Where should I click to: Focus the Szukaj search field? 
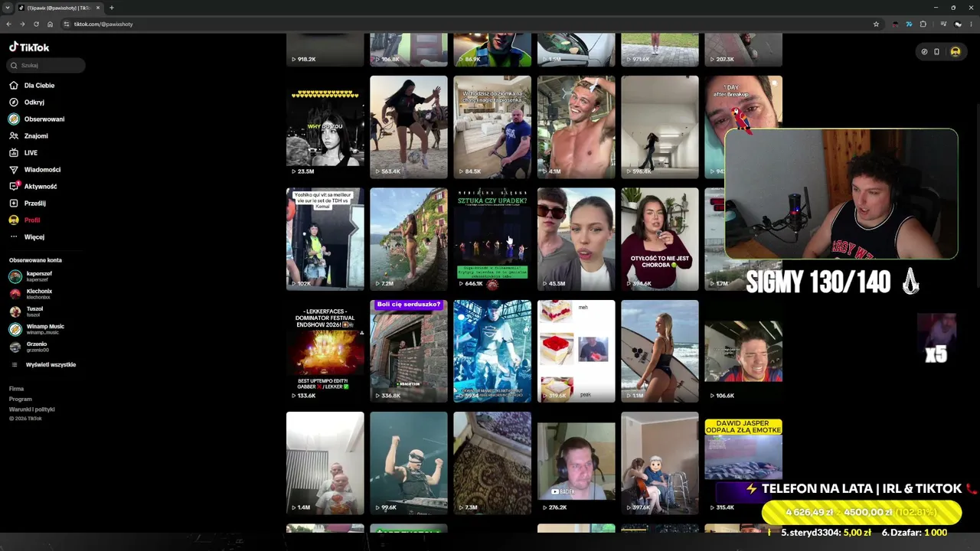point(47,66)
